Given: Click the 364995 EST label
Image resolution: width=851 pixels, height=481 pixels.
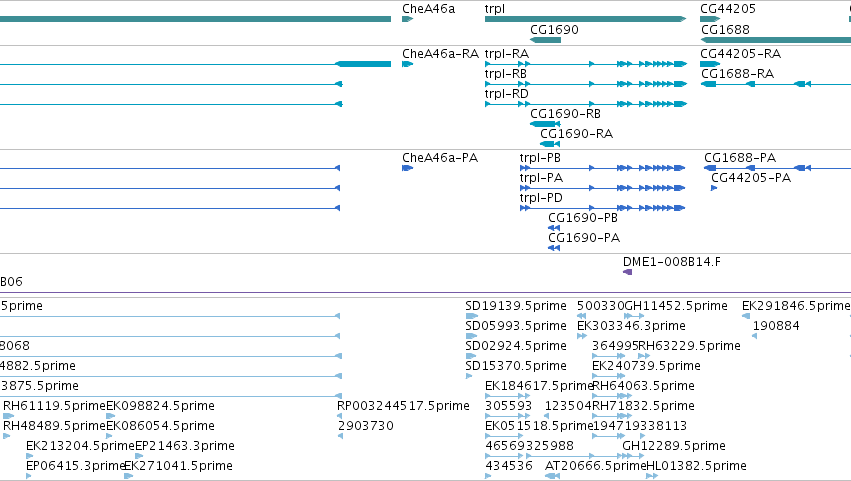Looking at the screenshot, I should tap(614, 346).
